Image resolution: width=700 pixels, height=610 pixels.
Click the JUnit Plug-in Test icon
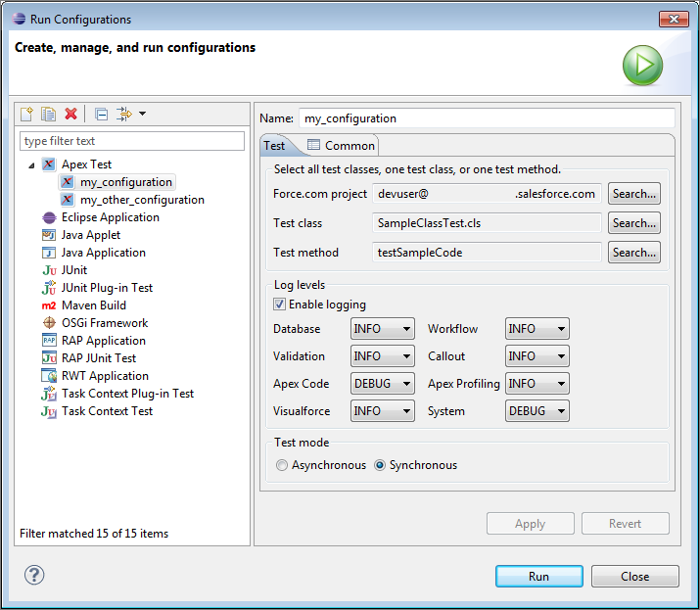pyautogui.click(x=49, y=288)
